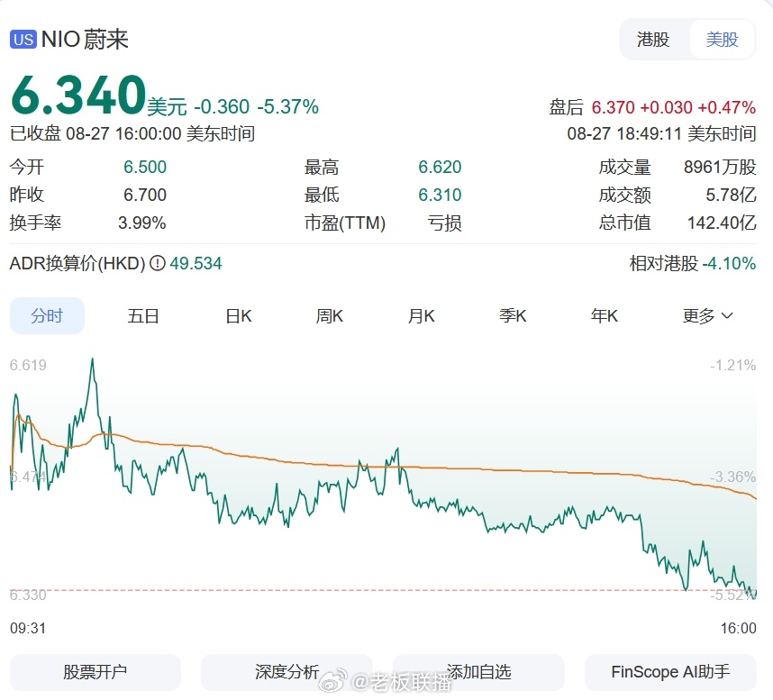This screenshot has height=700, width=773.
Task: Click the 昨收 value 6.700
Action: (145, 195)
